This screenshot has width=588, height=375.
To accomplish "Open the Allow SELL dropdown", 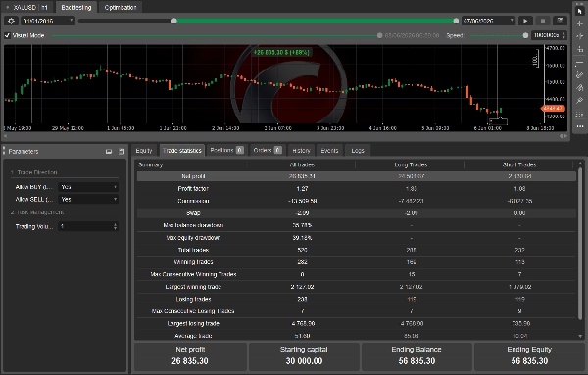I will coord(88,200).
